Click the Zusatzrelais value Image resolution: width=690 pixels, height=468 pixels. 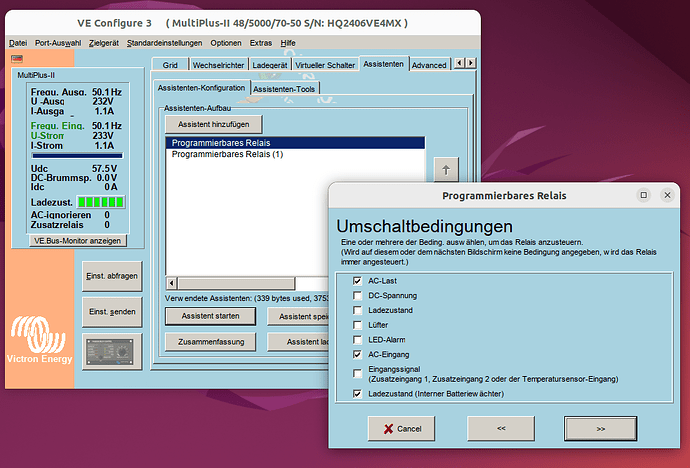[x=107, y=225]
